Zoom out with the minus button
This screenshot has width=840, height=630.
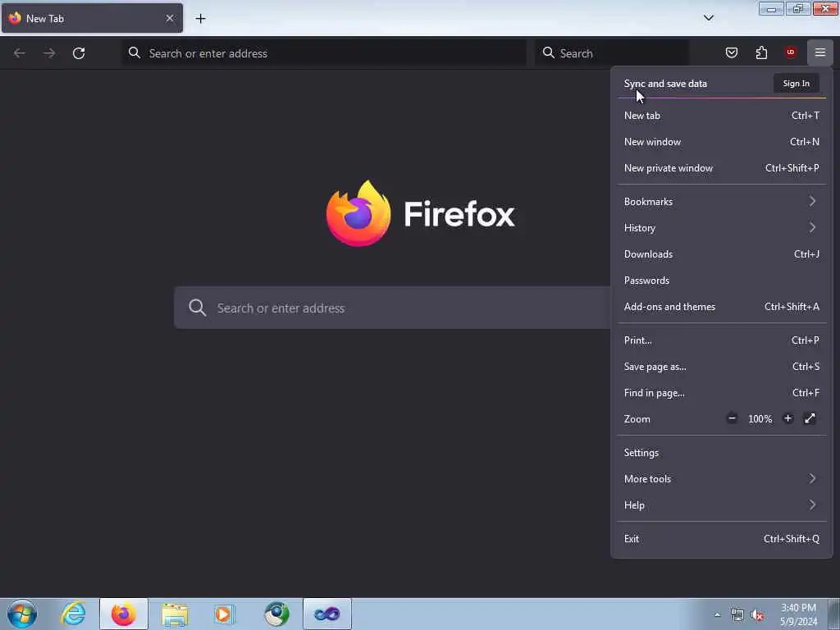pyautogui.click(x=732, y=418)
